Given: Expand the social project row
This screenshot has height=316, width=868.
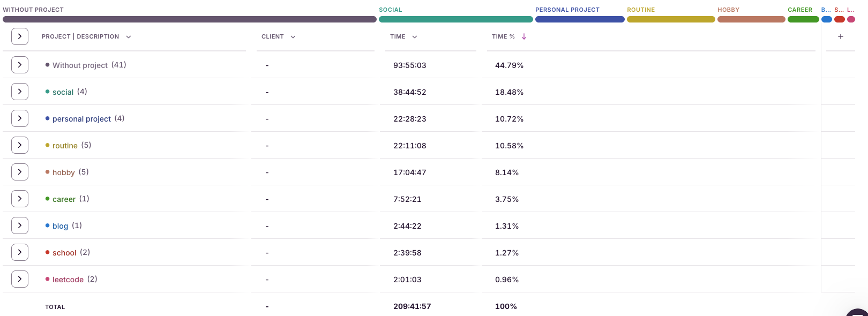Looking at the screenshot, I should point(20,92).
